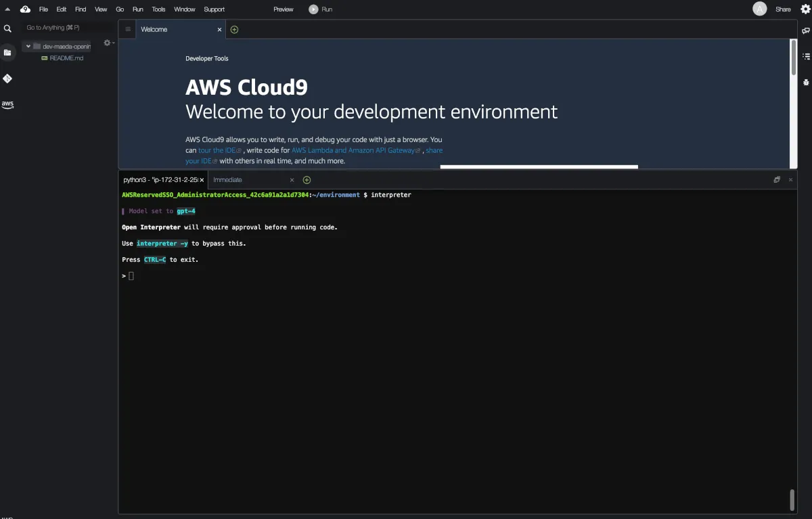This screenshot has width=812, height=519.
Task: Click the Share button
Action: (783, 9)
